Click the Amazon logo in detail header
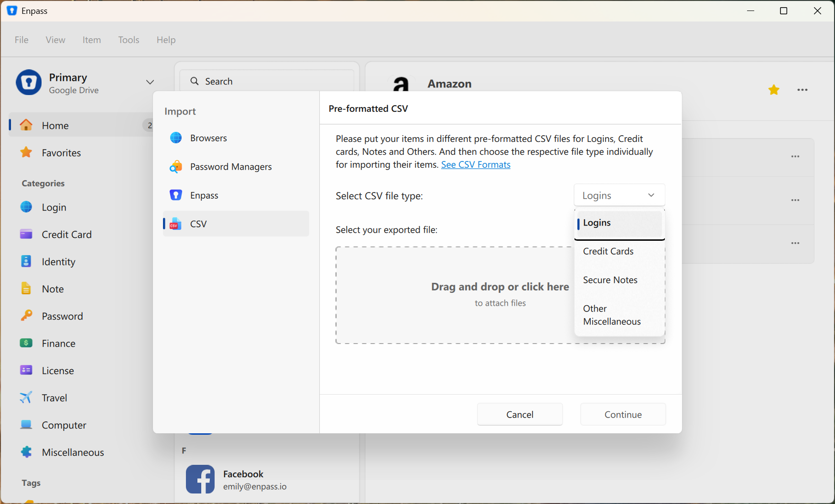The width and height of the screenshot is (835, 504). (x=401, y=84)
